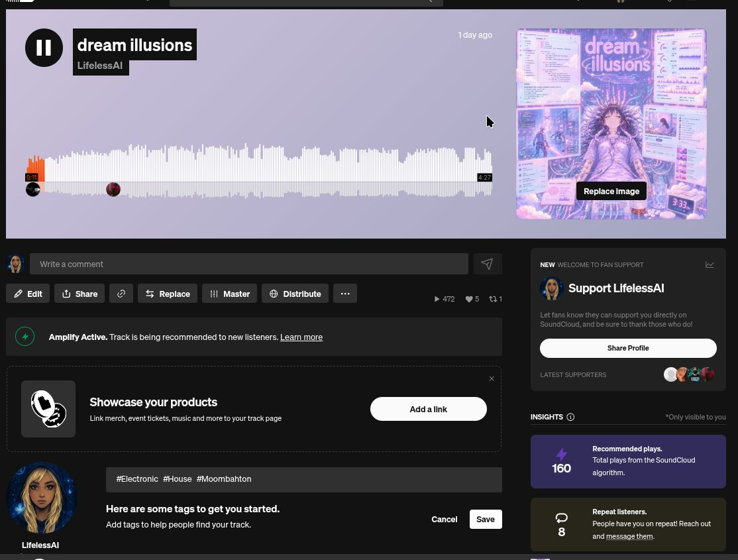Open the large LifelessAI profile avatar
738x560 pixels.
tap(42, 498)
